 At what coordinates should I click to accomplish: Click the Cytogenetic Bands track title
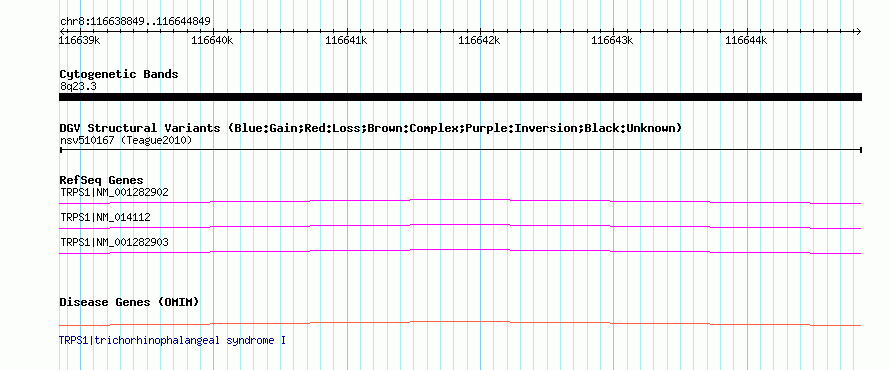[x=119, y=74]
